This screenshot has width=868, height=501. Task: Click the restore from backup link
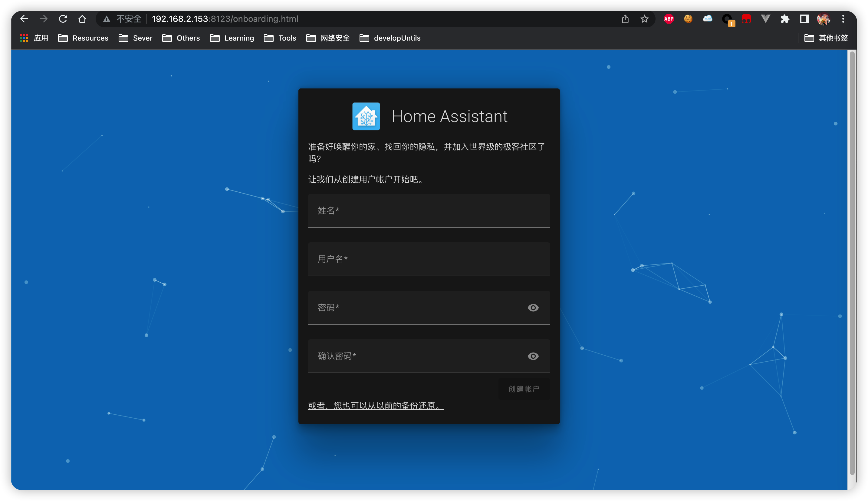[375, 406]
